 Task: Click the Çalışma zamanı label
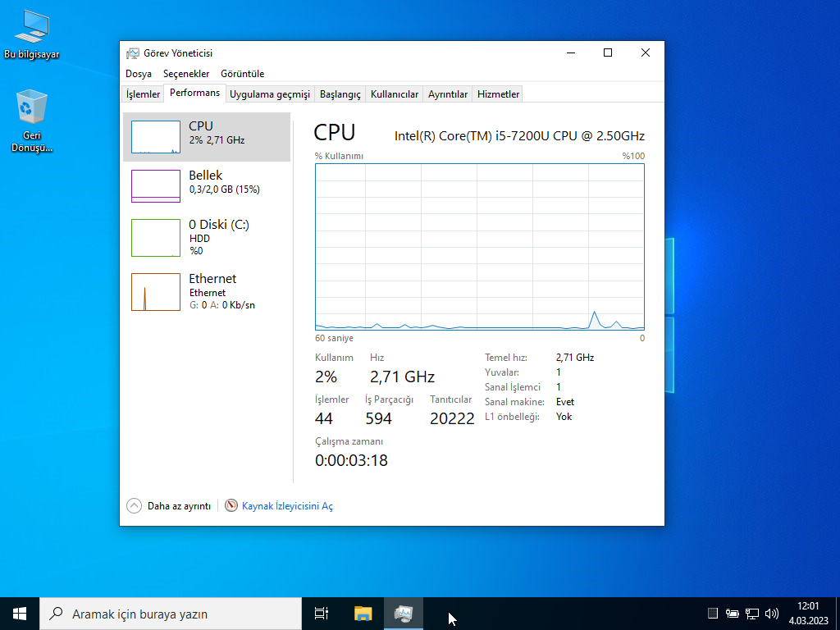(x=349, y=441)
